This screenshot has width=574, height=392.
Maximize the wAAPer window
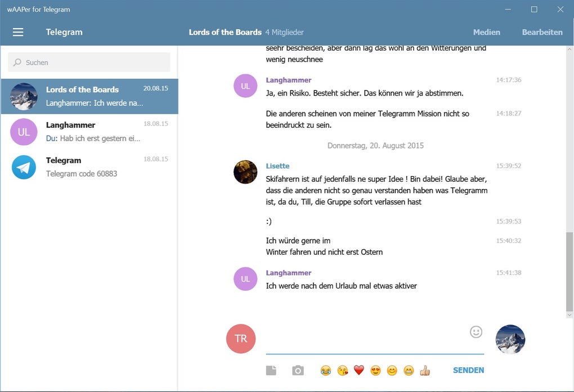coord(534,10)
